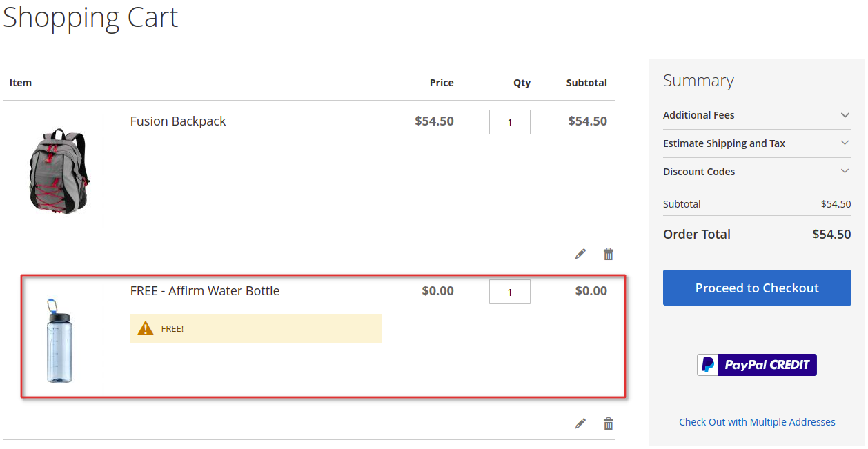
Task: Click the Shopping Cart page heading
Action: click(x=90, y=17)
